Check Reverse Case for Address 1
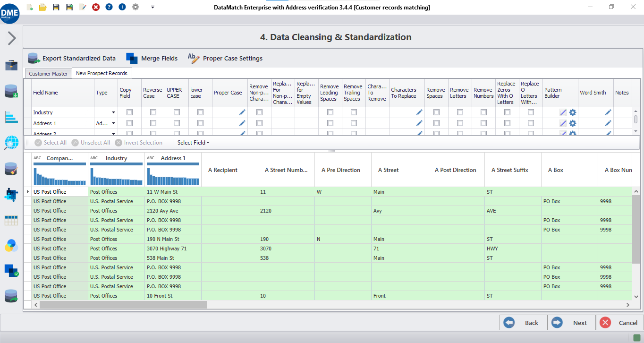 pos(153,123)
